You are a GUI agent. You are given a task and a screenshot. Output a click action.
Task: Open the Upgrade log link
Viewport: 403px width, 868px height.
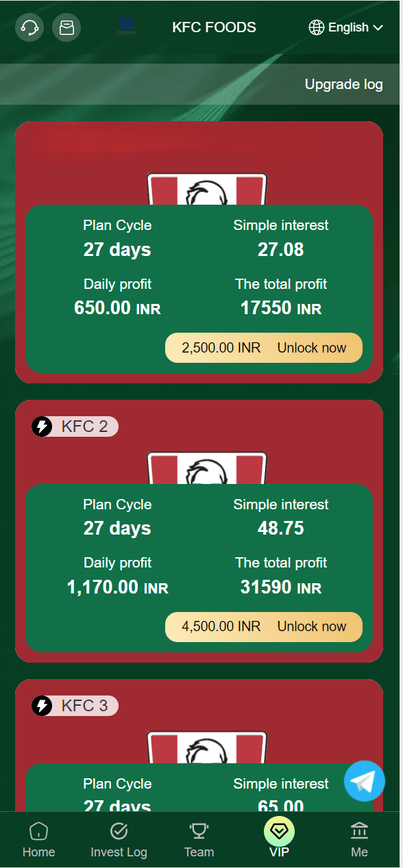[343, 84]
